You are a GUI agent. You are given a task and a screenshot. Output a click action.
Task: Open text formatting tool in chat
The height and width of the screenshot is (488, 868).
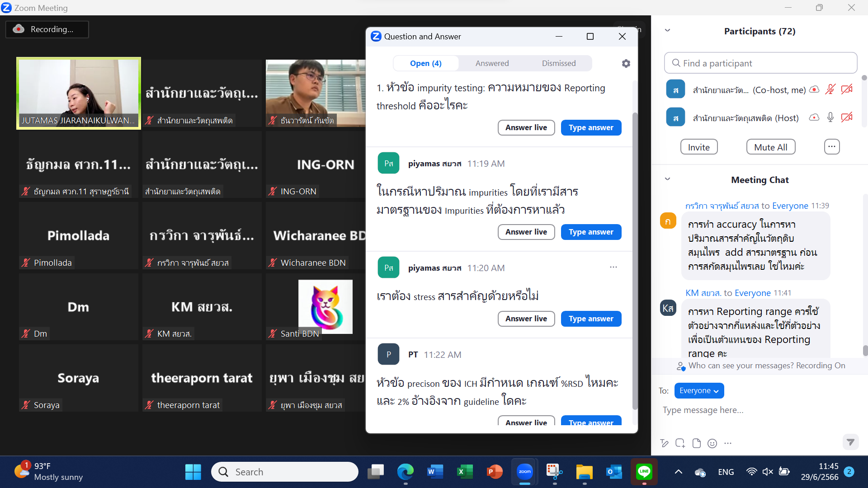664,443
